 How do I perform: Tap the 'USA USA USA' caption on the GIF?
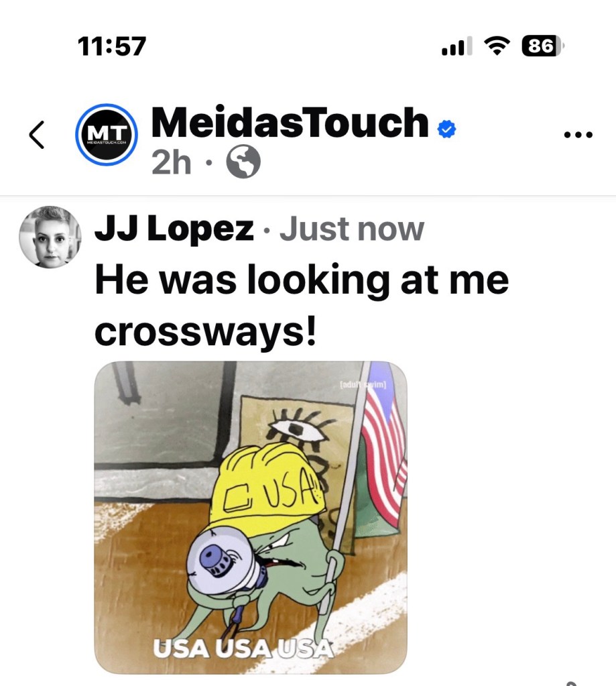click(x=243, y=648)
